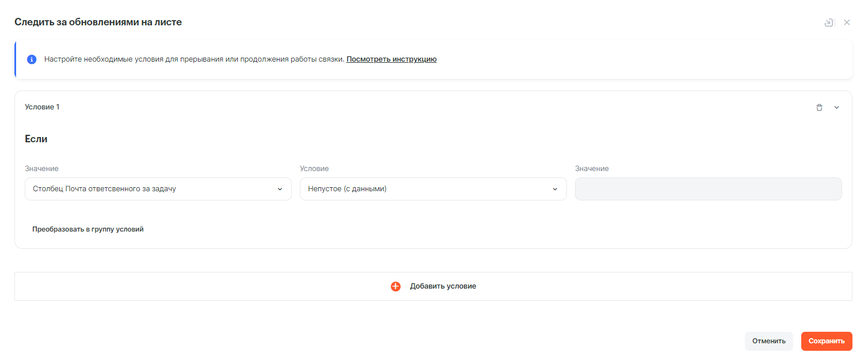Click the orange plus icon for adding a condition
The image size is (868, 360).
tap(395, 286)
